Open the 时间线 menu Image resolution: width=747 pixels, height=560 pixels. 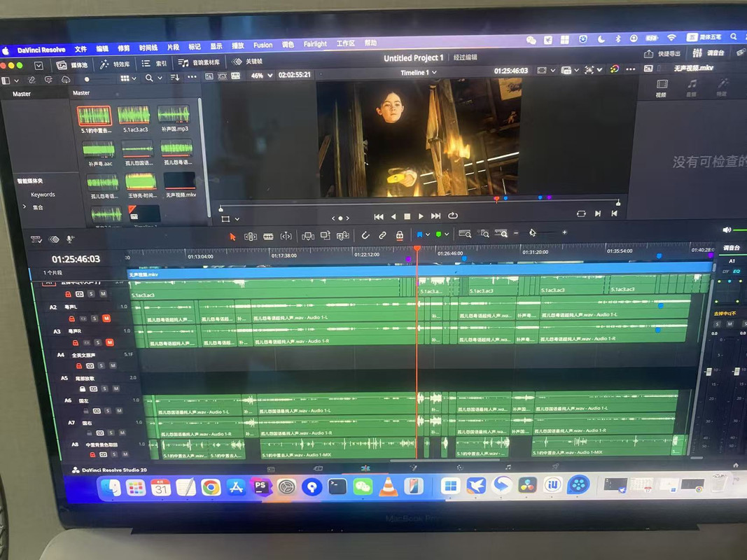pos(148,48)
